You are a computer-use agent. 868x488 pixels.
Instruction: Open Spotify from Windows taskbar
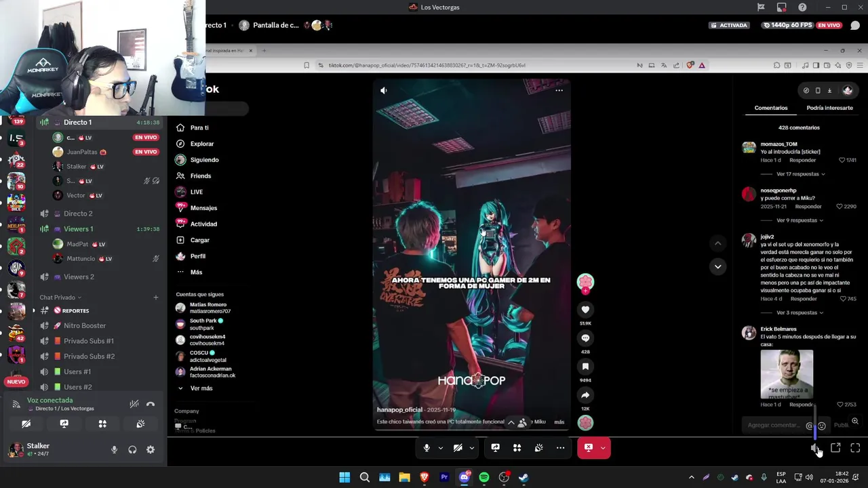484,477
